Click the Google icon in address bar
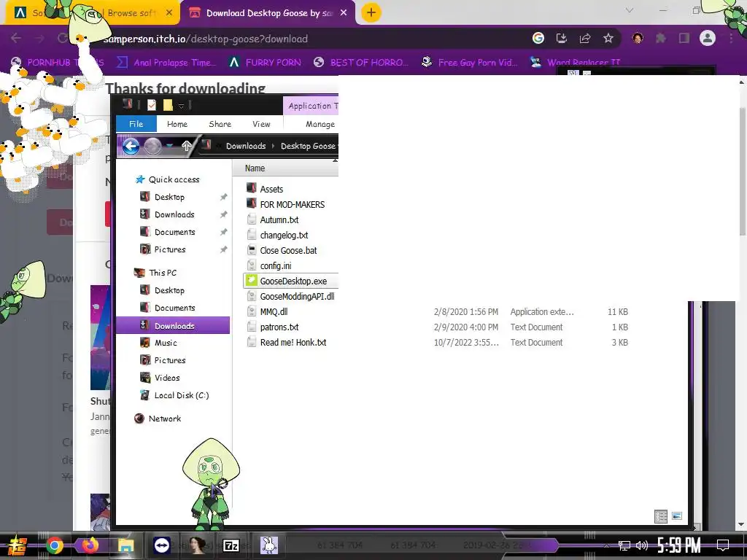The image size is (747, 560). pyautogui.click(x=538, y=38)
